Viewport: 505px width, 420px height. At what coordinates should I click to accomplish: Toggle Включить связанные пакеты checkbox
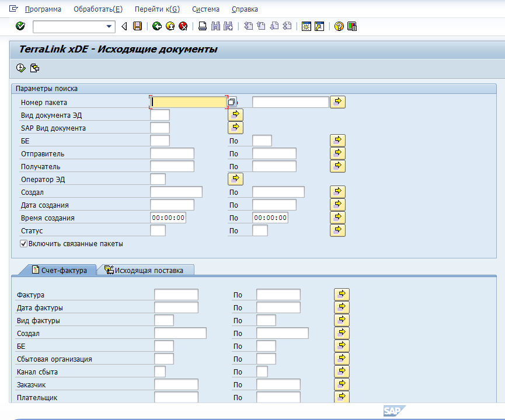[x=23, y=244]
